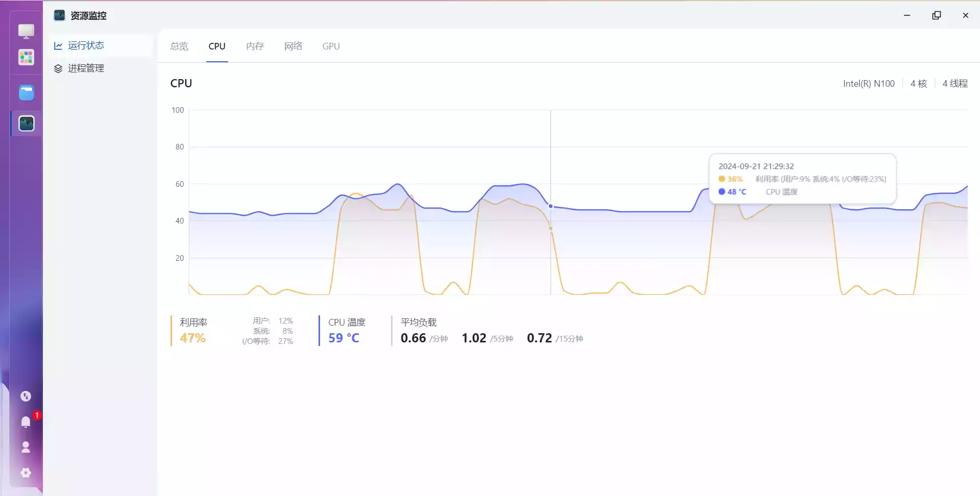
Task: Click the 4 核 core count label
Action: (x=919, y=83)
